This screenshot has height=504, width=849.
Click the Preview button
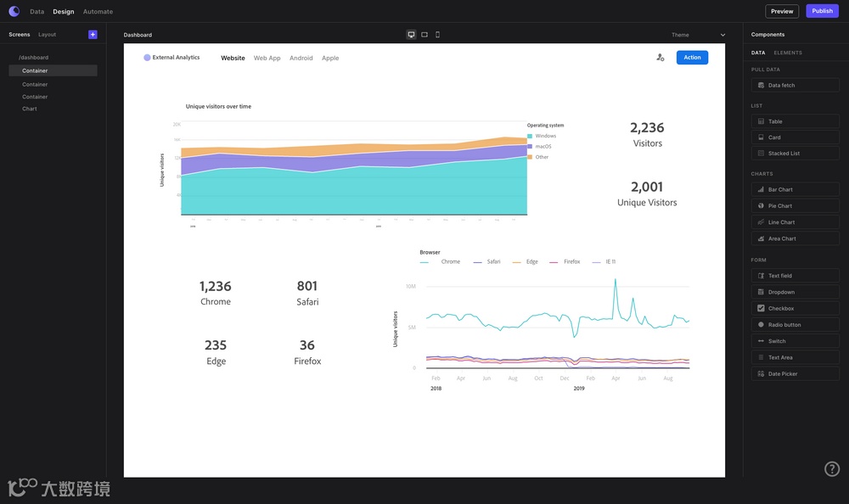pos(782,11)
